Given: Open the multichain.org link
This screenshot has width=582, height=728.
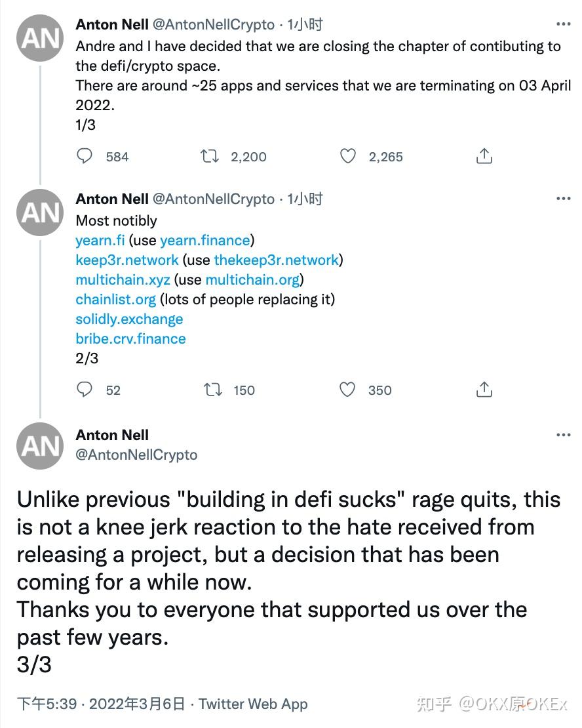Looking at the screenshot, I should coord(252,279).
